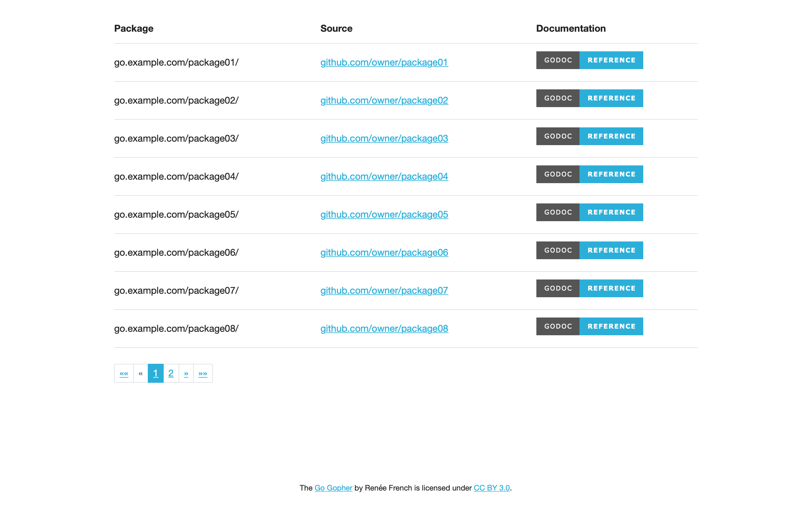The height and width of the screenshot is (507, 812).
Task: Open github.com/owner/package01 source link
Action: (384, 62)
